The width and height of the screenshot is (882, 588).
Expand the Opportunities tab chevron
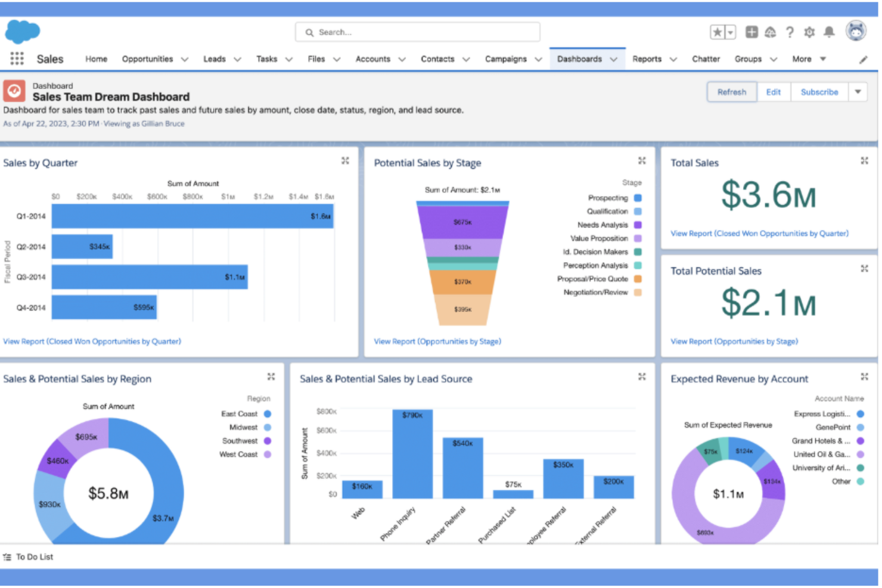click(185, 59)
